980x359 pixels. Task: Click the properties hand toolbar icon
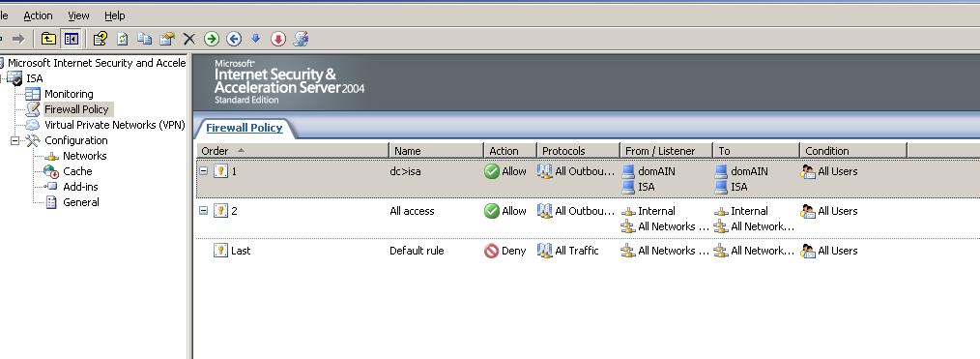[x=167, y=39]
